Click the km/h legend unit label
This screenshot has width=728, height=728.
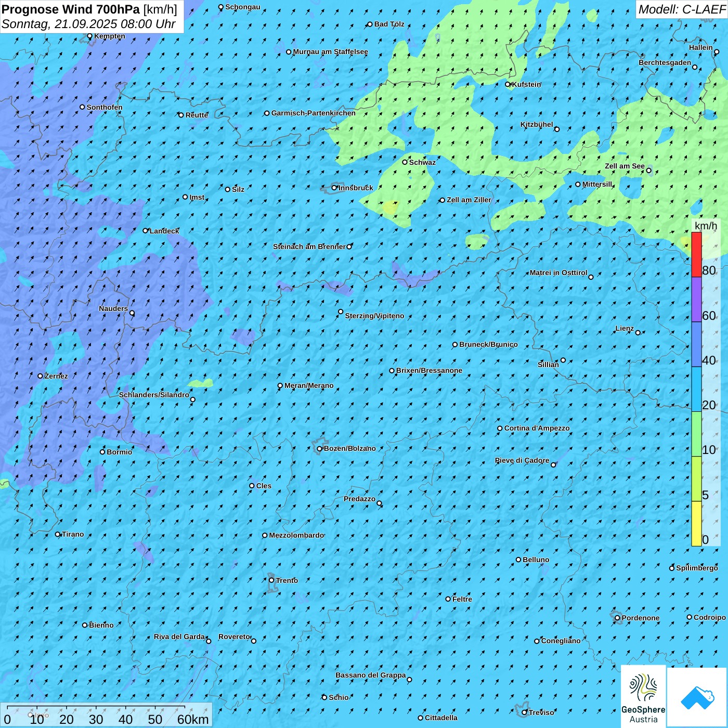(706, 226)
